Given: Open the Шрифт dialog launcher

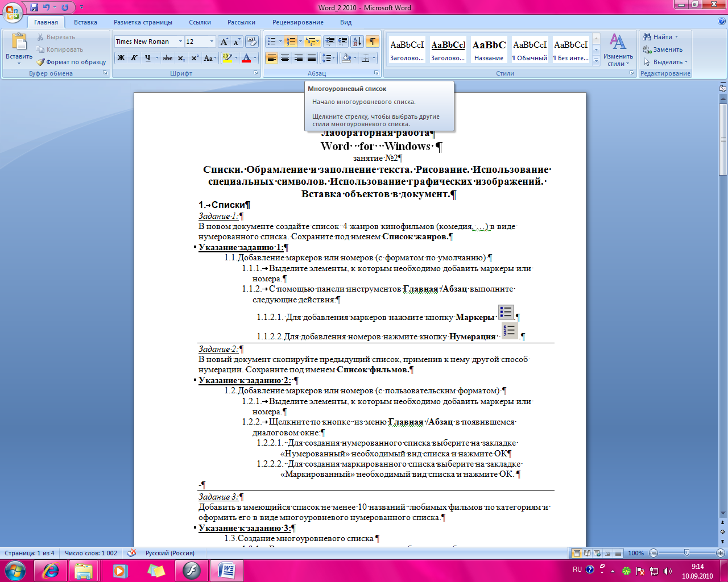Looking at the screenshot, I should pyautogui.click(x=256, y=73).
